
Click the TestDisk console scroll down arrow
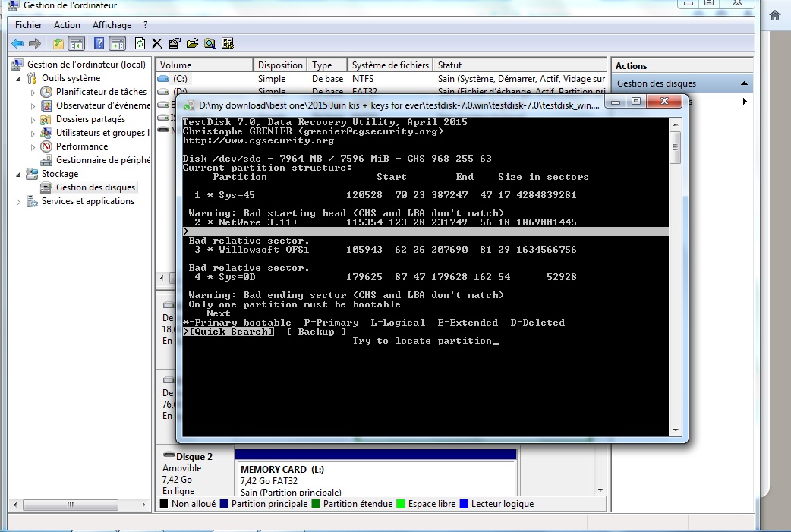[676, 430]
